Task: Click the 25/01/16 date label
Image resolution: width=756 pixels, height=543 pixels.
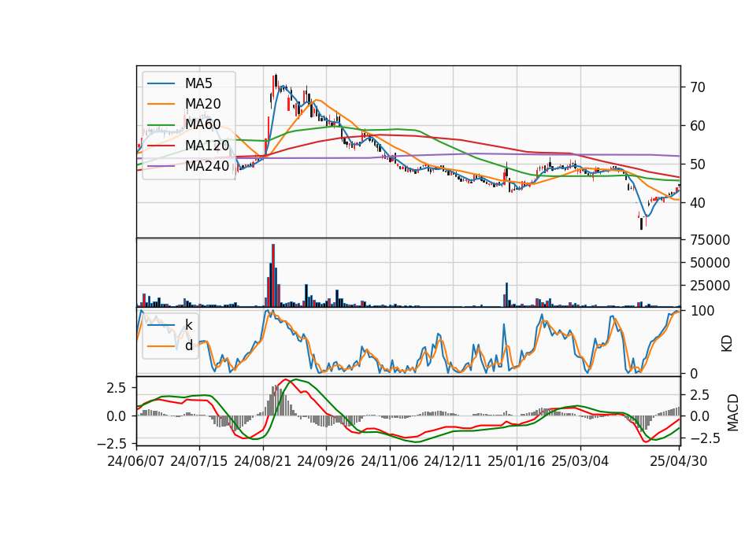Action: pyautogui.click(x=517, y=461)
